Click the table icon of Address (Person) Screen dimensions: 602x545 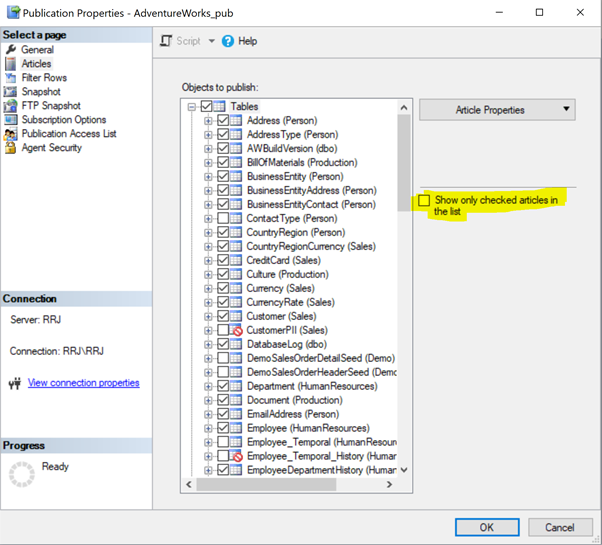coord(236,121)
